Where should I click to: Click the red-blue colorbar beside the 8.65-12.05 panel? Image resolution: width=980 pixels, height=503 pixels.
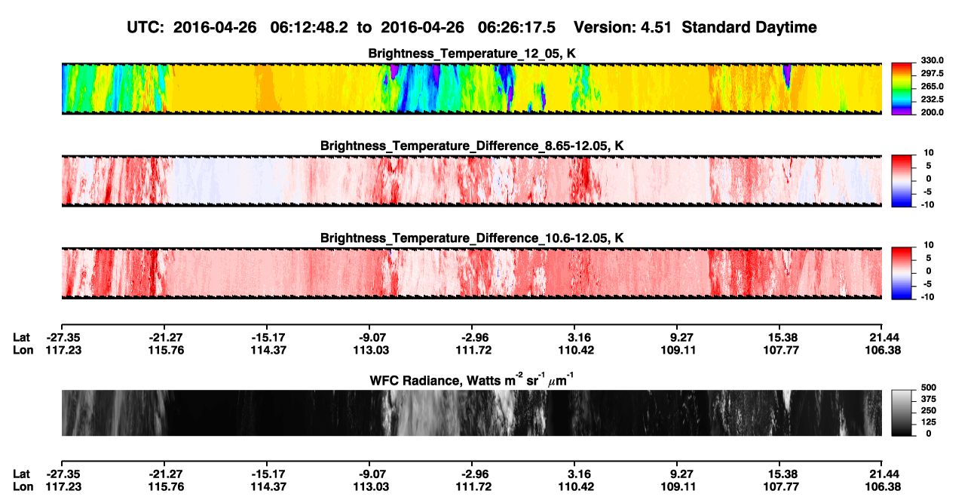902,179
